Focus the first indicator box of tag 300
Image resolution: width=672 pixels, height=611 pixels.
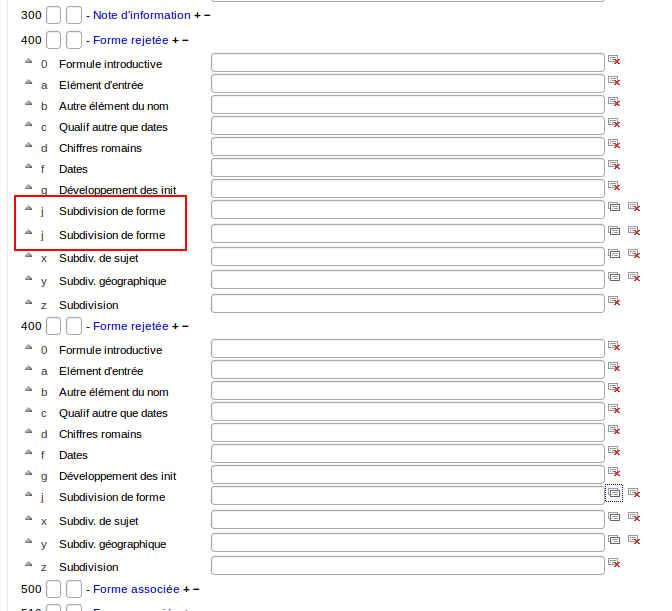point(54,15)
